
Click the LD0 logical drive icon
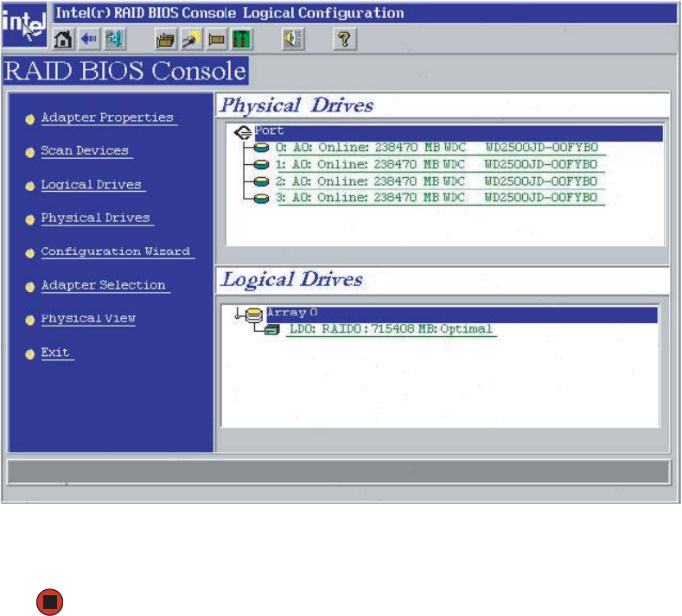point(272,330)
